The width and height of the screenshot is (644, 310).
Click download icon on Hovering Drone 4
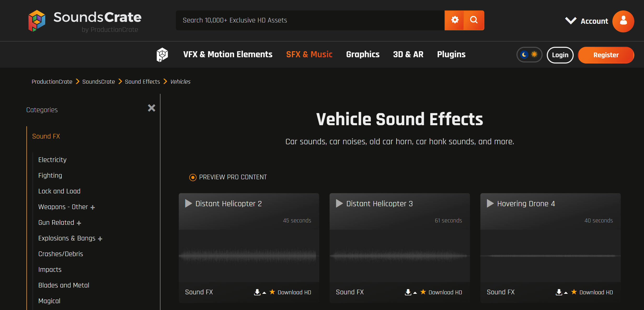click(x=559, y=292)
